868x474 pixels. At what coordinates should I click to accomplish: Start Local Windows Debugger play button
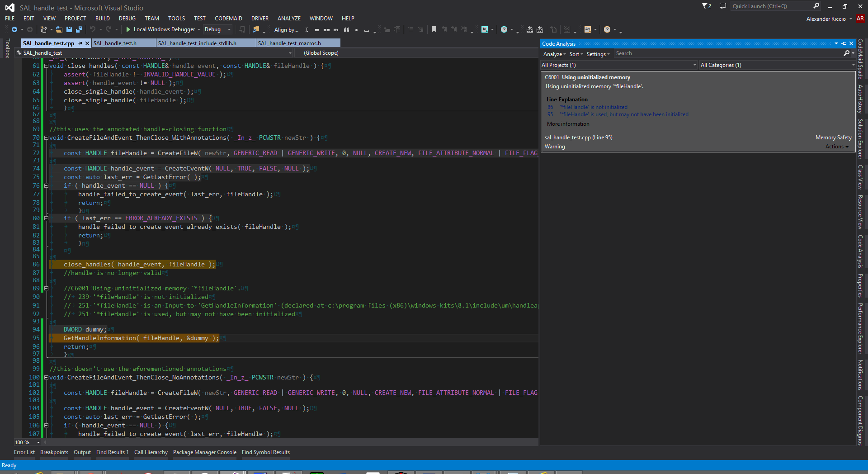click(128, 30)
